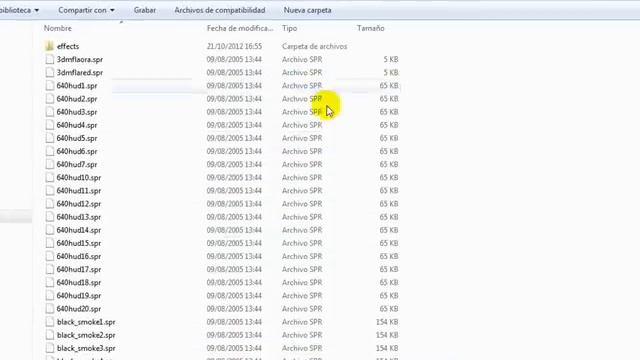Viewport: 640px width, 360px height.
Task: Select file name 640hud18.spr
Action: coord(79,282)
